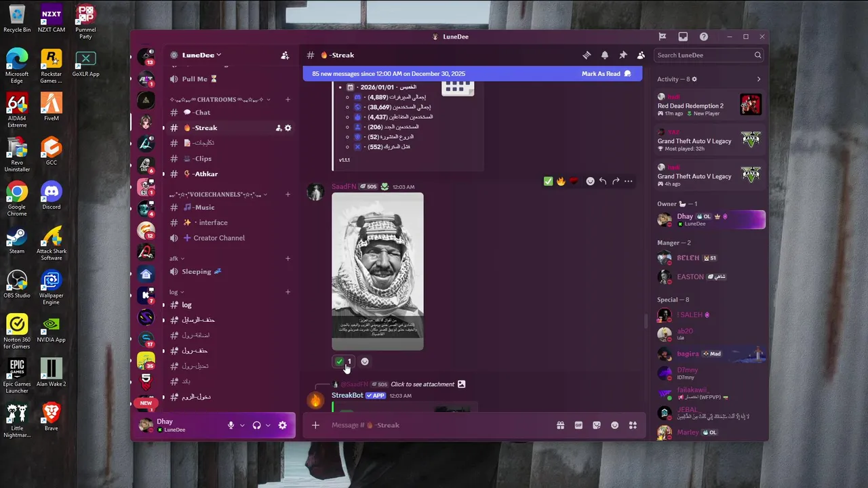This screenshot has width=868, height=488.
Task: Click the flag icon in title bar
Action: [x=663, y=37]
